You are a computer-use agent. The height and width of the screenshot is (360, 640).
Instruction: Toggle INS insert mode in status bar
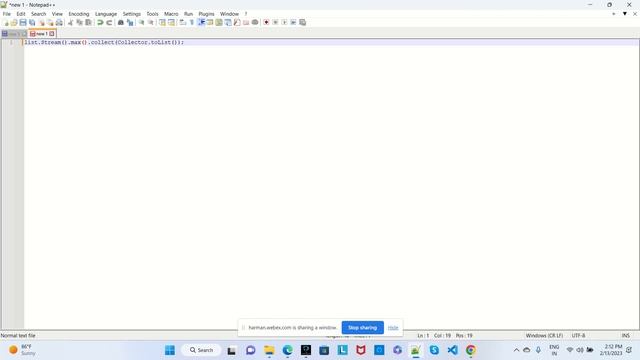(x=625, y=336)
